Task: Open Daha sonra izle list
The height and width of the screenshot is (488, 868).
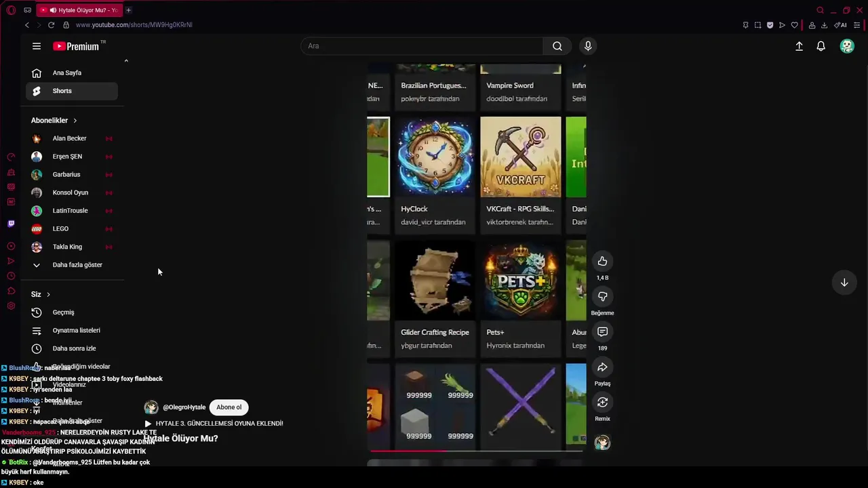Action: 72,348
